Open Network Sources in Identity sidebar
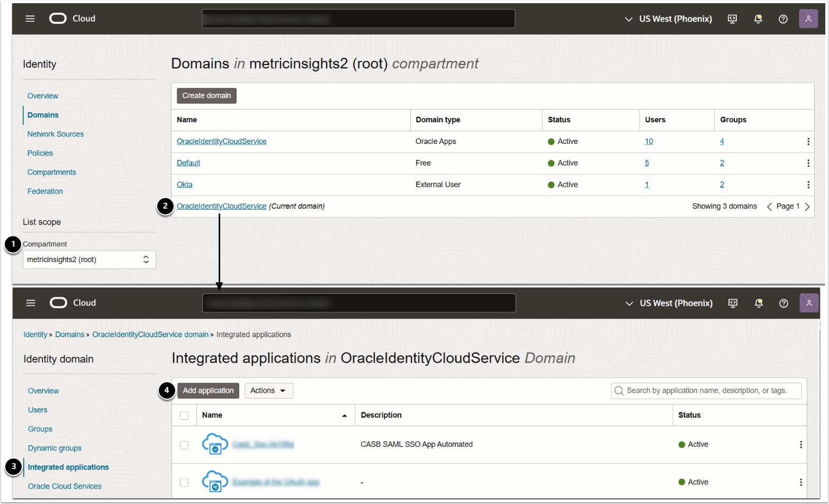Image resolution: width=829 pixels, height=504 pixels. [x=56, y=134]
